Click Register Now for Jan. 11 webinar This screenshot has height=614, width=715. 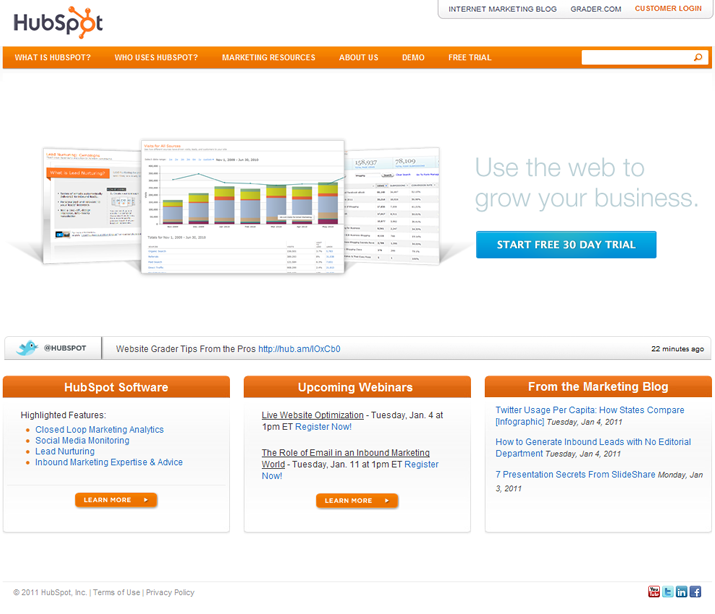[x=350, y=470]
